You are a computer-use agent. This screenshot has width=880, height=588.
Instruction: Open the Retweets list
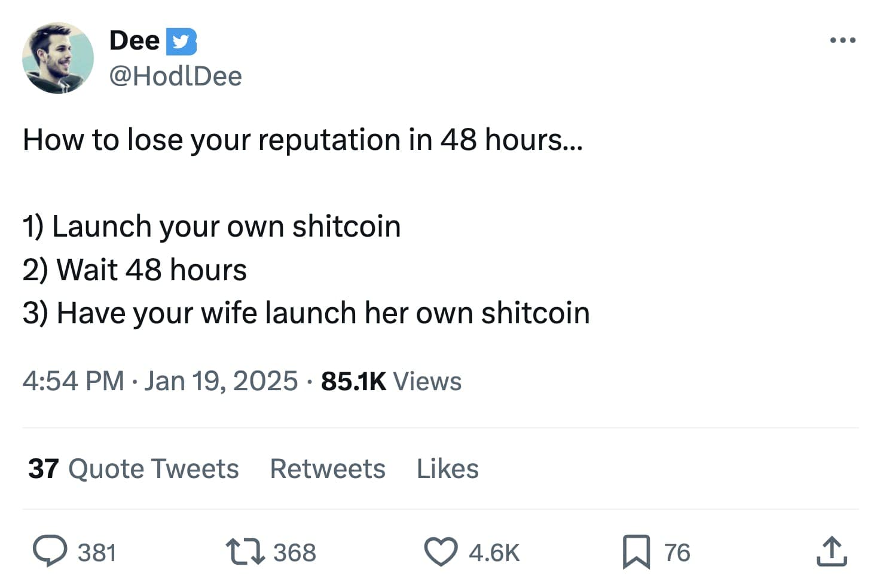(327, 468)
